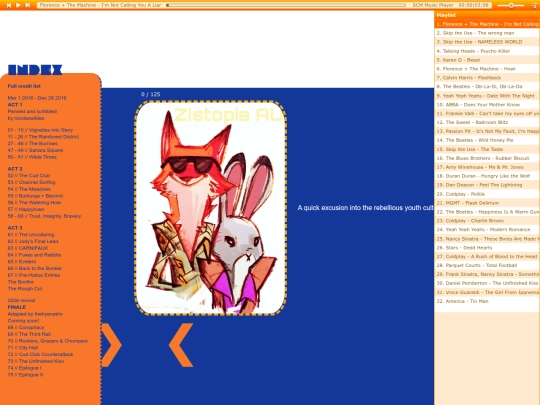The width and height of the screenshot is (540, 405).
Task: Click the previous track button
Action: coord(9,5)
